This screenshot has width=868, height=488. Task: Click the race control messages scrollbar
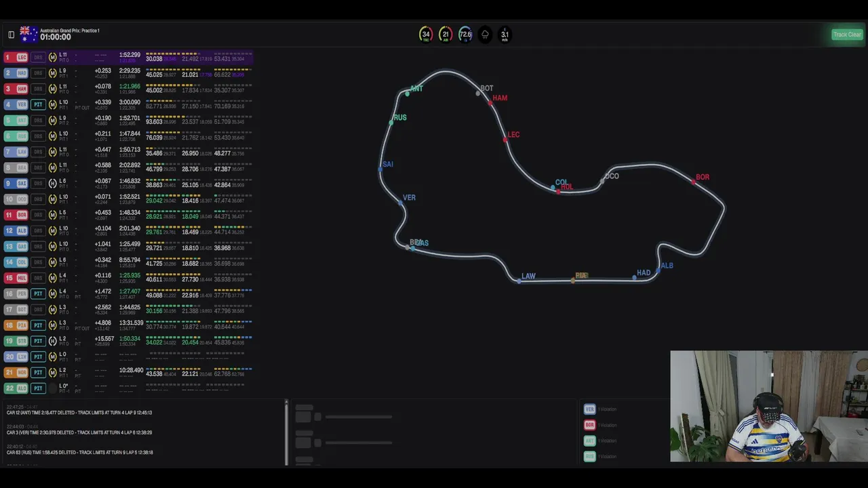tap(286, 432)
